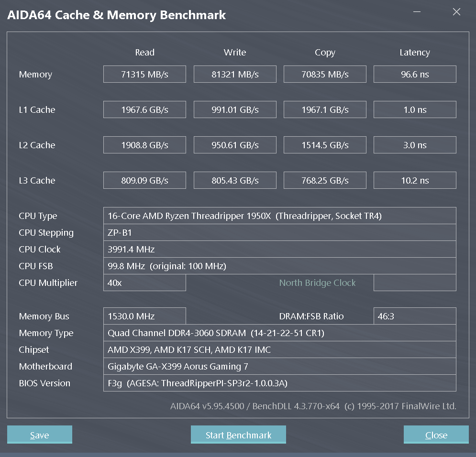
Task: Select the Memory Read 71315 MB/s field
Action: pyautogui.click(x=144, y=74)
